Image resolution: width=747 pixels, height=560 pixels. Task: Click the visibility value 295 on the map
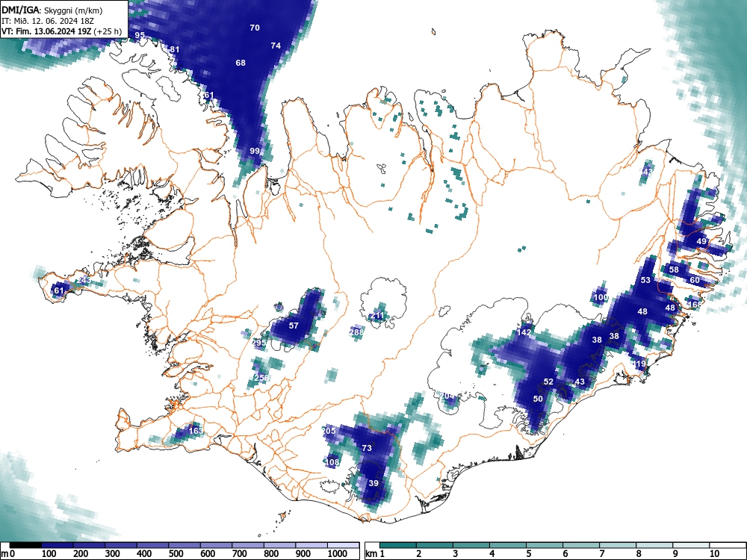pyautogui.click(x=259, y=343)
